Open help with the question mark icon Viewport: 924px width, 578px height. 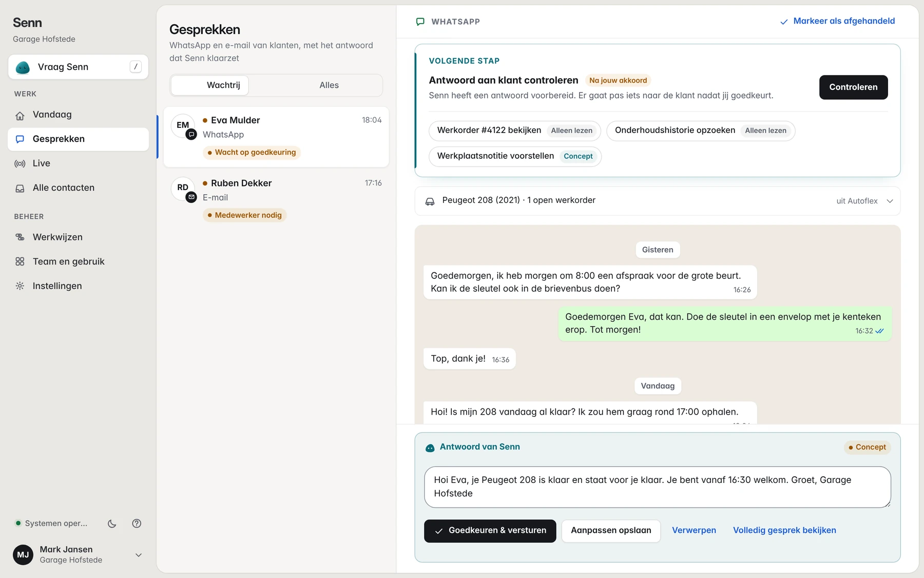pos(137,524)
